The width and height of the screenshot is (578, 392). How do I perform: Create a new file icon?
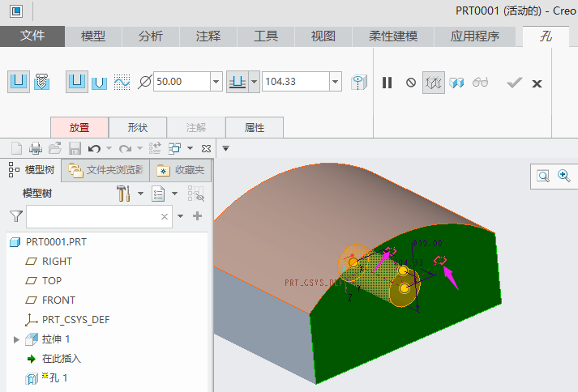tap(16, 148)
